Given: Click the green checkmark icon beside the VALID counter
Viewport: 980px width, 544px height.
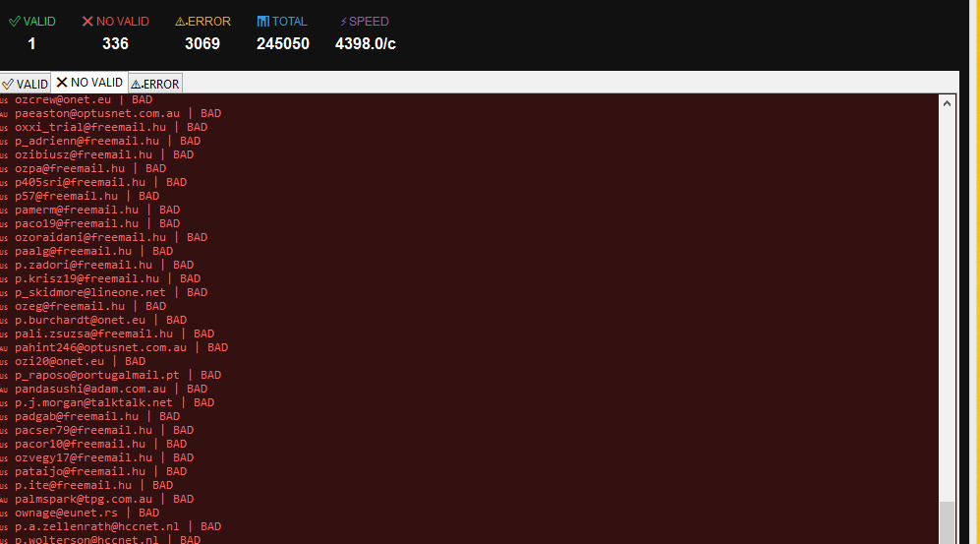Looking at the screenshot, I should [x=15, y=22].
